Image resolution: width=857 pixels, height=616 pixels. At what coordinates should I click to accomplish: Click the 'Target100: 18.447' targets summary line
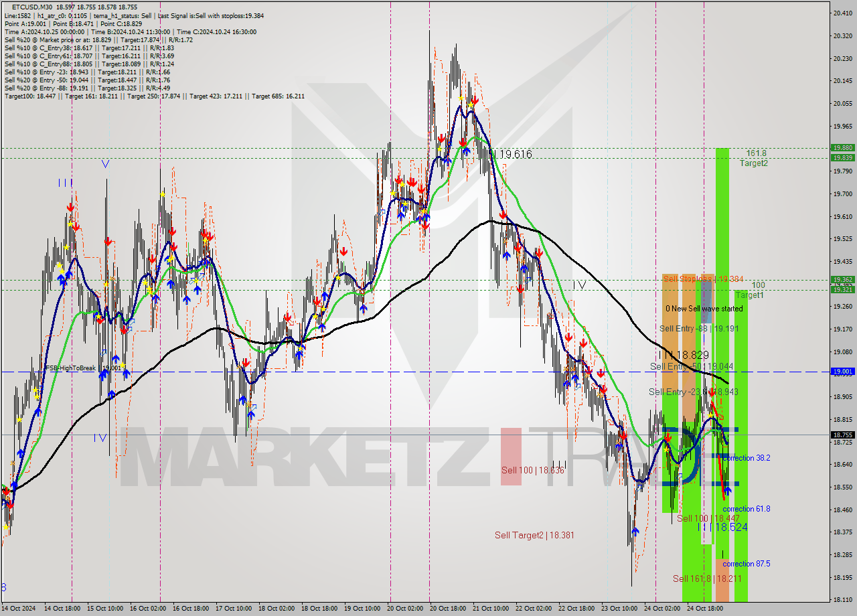(x=155, y=96)
